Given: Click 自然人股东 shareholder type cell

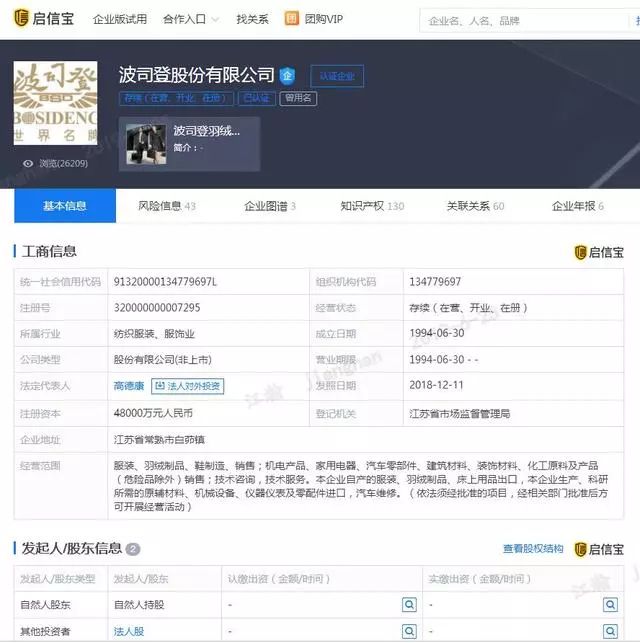Looking at the screenshot, I should point(46,605).
